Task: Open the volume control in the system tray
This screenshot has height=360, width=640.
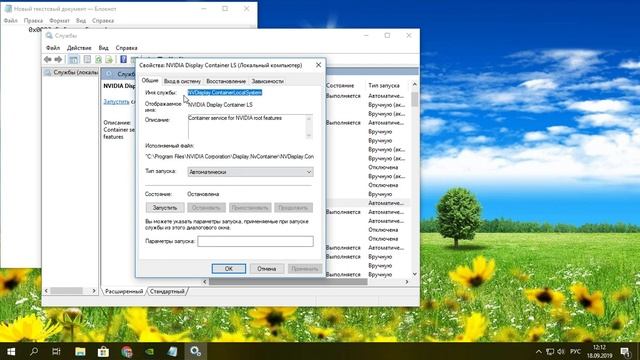Action: click(x=561, y=351)
